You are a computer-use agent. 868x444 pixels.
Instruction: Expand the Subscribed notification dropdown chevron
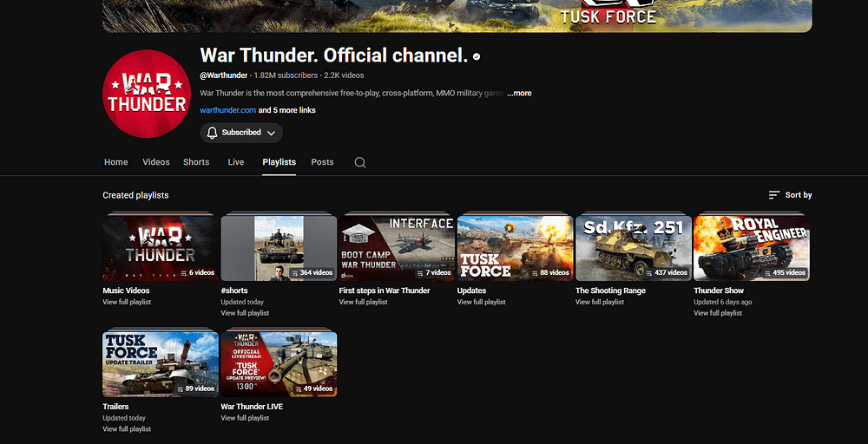tap(272, 133)
